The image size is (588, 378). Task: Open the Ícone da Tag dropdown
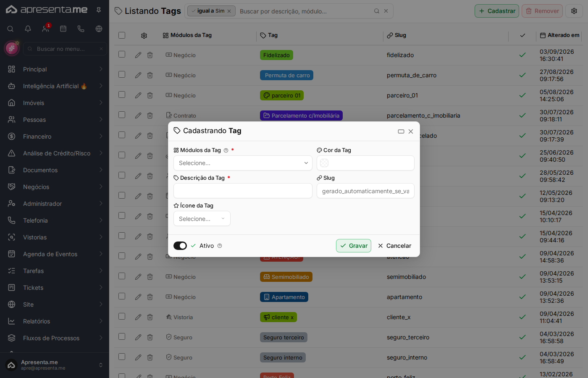pyautogui.click(x=202, y=218)
